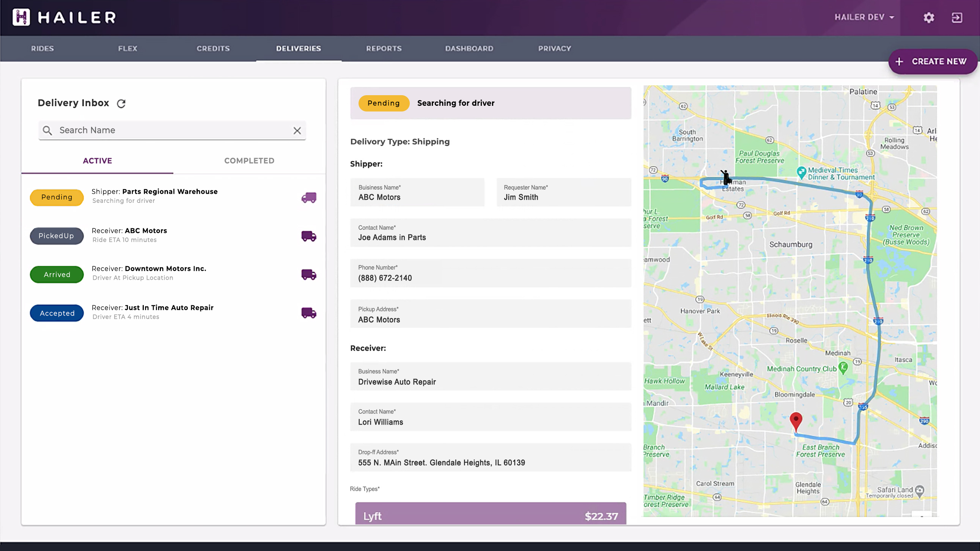This screenshot has width=980, height=551.
Task: Click the refresh icon next to Delivery Inbox
Action: click(121, 104)
